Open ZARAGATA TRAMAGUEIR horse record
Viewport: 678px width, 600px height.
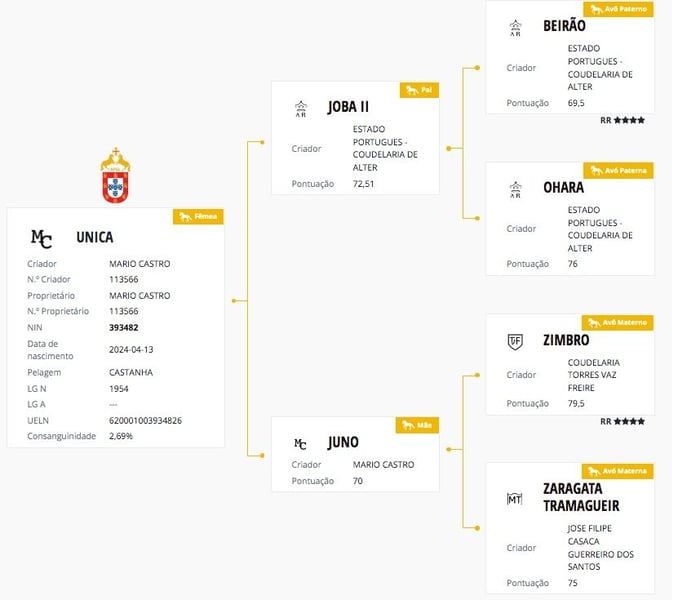coord(581,497)
